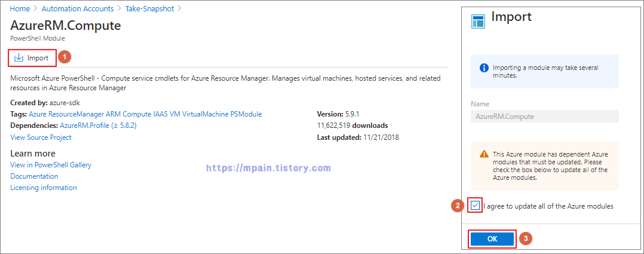
Task: Open Licensing information link
Action: coord(44,188)
